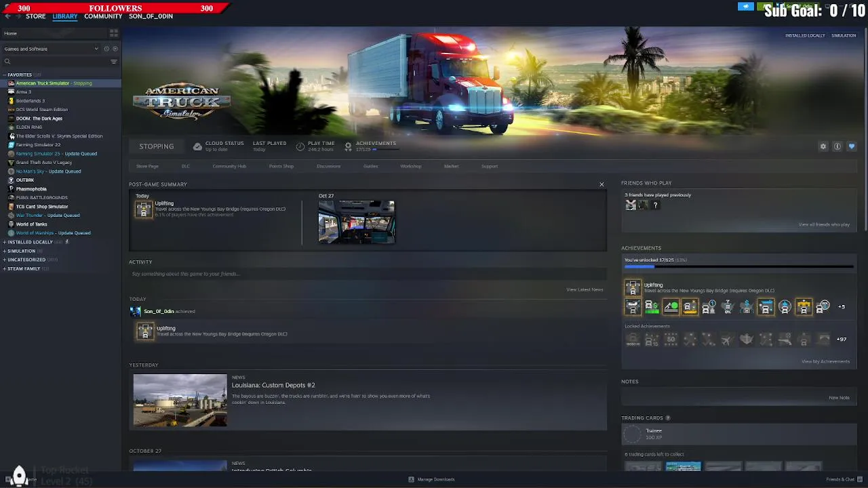Click View all friends who play

824,224
